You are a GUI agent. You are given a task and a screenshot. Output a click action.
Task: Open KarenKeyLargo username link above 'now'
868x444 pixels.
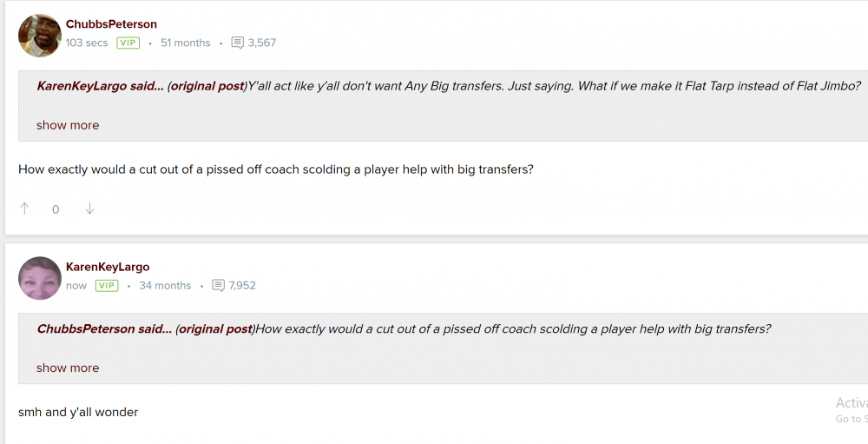(108, 267)
